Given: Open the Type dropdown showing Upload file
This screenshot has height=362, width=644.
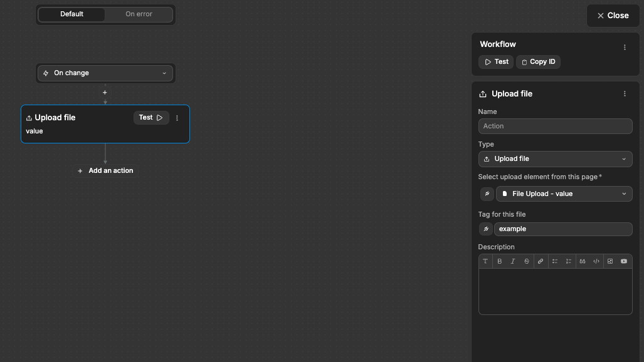Looking at the screenshot, I should tap(555, 158).
